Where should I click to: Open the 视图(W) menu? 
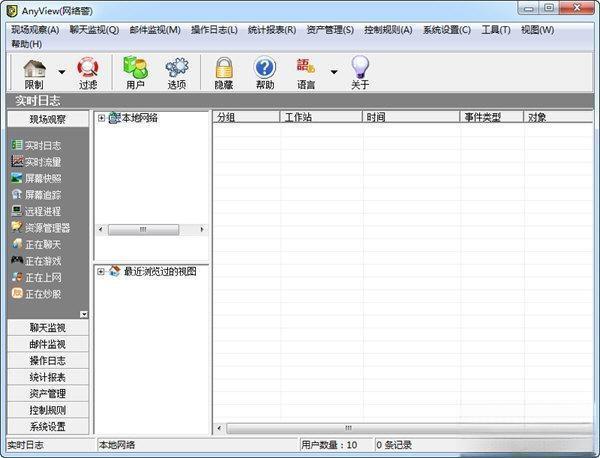click(x=537, y=30)
